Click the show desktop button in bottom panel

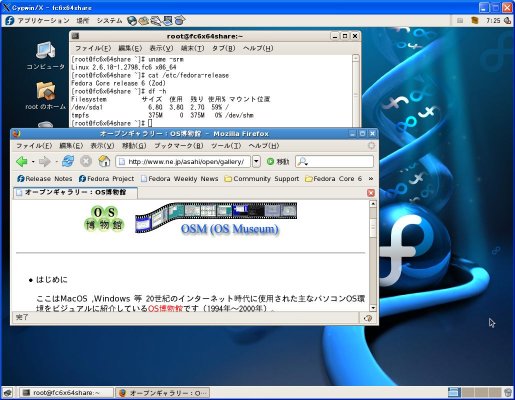pos(8,393)
